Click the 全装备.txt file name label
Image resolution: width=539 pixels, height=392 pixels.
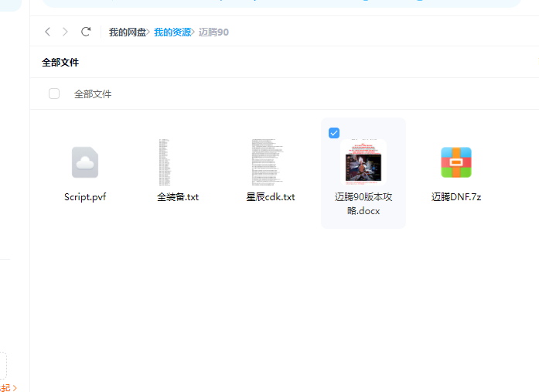tap(178, 197)
